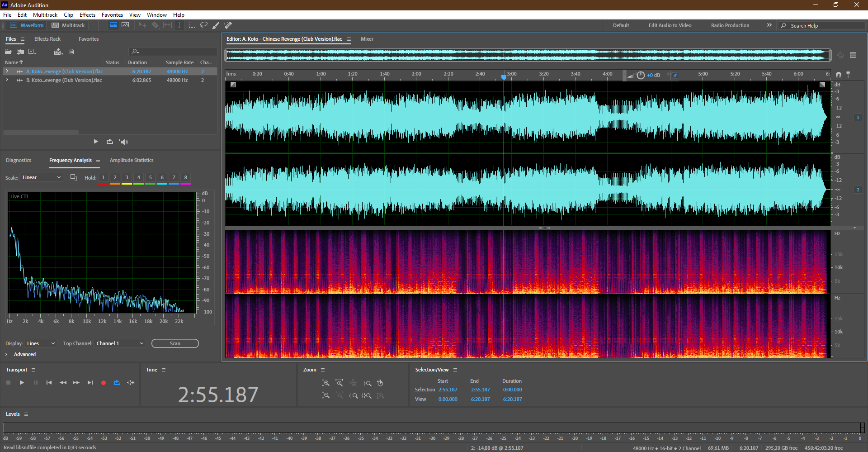This screenshot has width=868, height=452.
Task: Toggle channel 1 enable button
Action: (x=858, y=117)
